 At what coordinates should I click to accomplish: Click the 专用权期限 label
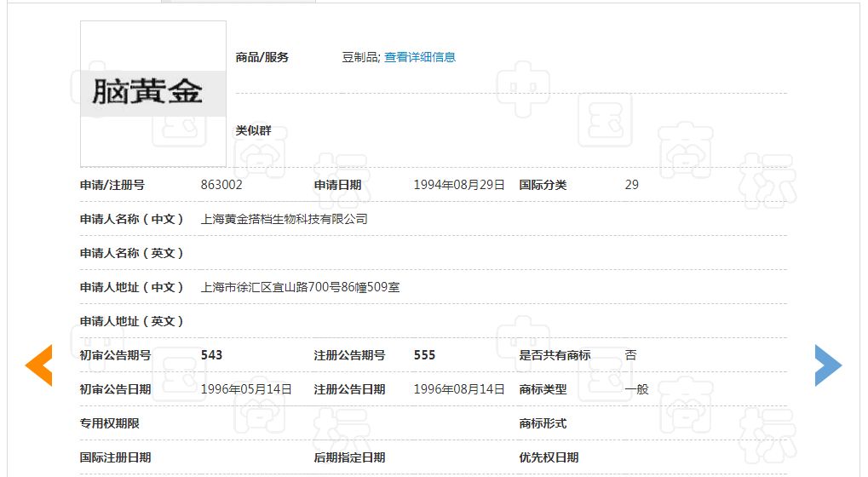tap(110, 423)
